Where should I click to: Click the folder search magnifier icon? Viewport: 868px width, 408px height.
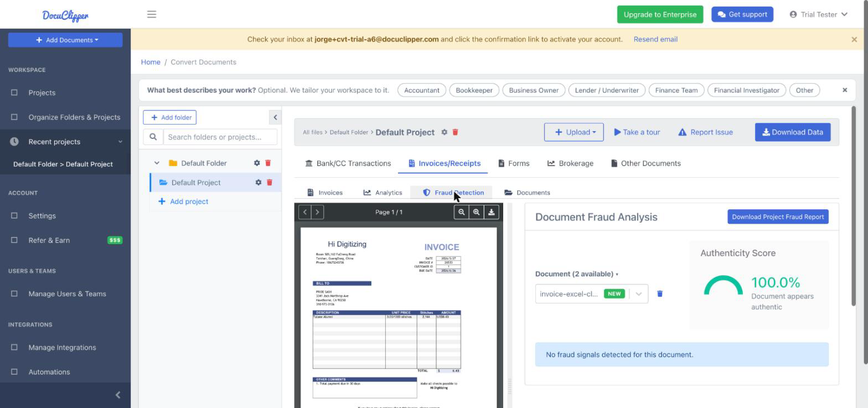153,137
